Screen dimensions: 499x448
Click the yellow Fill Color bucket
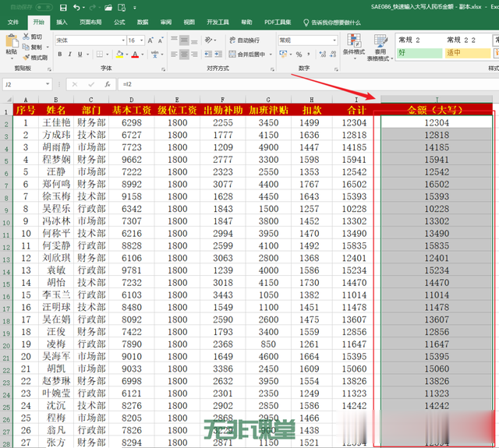point(119,55)
